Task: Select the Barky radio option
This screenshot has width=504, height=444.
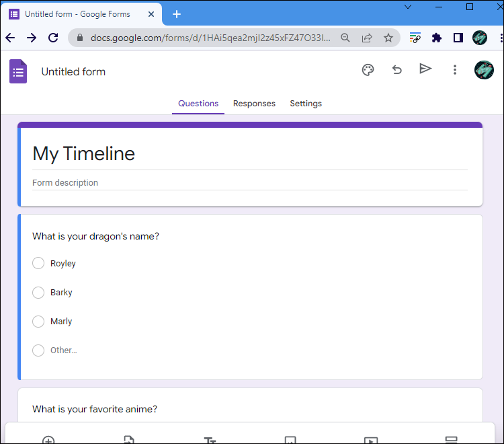Action: (x=38, y=293)
